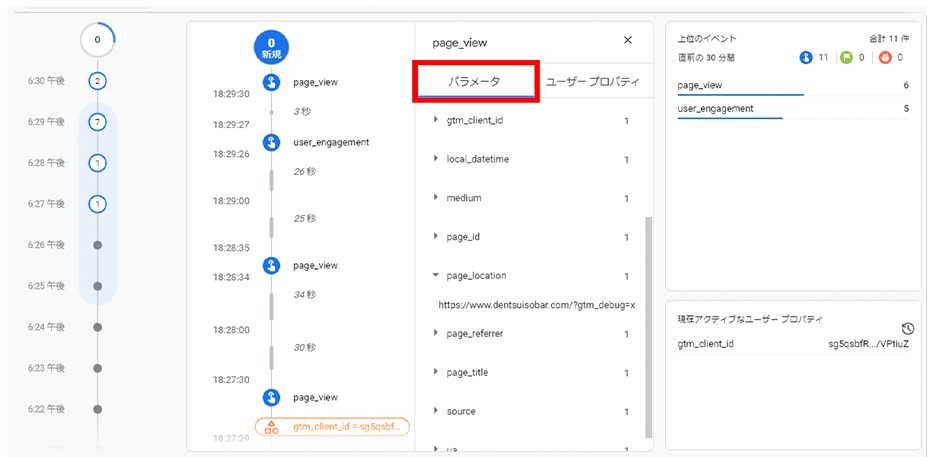
Task: Expand the page_referrer parameter
Action: pos(436,333)
